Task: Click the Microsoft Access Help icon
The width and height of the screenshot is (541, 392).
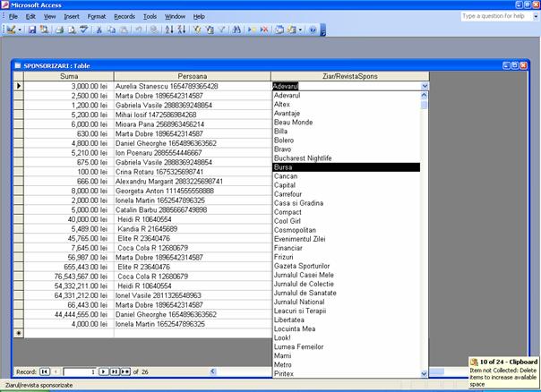Action: tap(313, 30)
